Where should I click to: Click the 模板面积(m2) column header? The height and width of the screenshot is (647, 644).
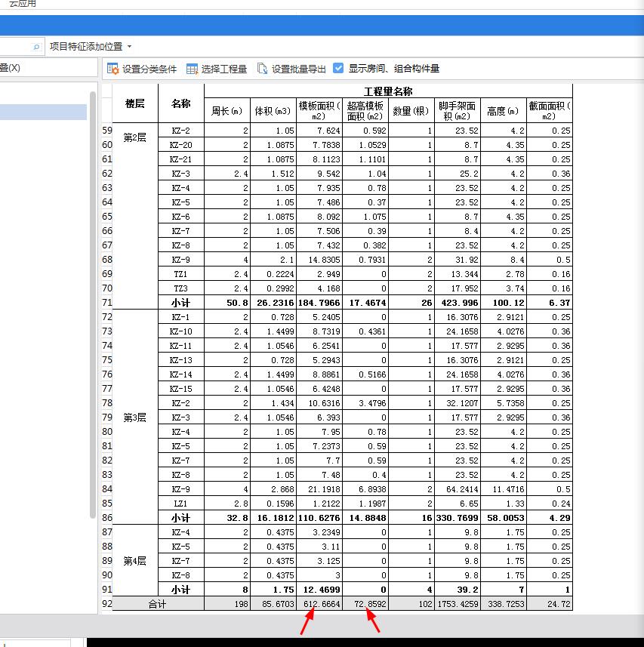pos(319,110)
